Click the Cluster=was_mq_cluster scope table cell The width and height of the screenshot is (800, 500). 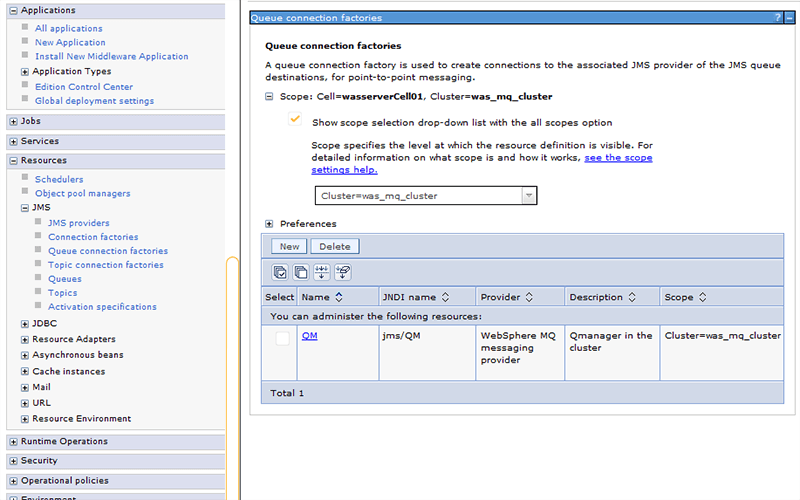pos(722,353)
